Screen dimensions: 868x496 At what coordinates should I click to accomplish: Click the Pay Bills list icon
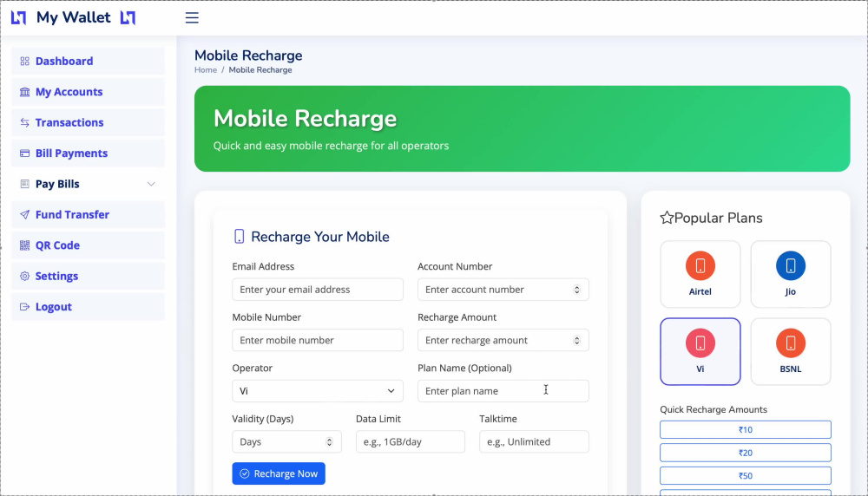coord(25,184)
